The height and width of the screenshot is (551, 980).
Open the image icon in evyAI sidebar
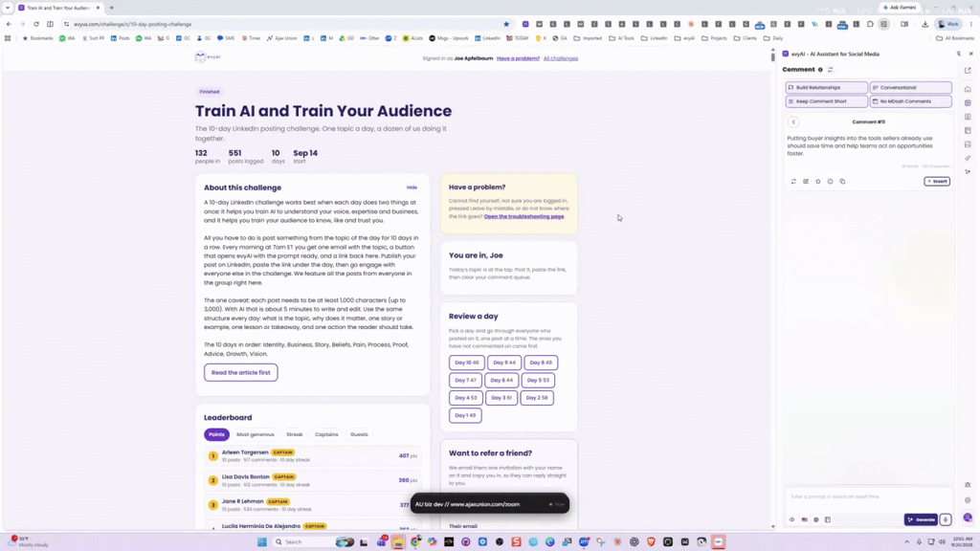tap(968, 144)
